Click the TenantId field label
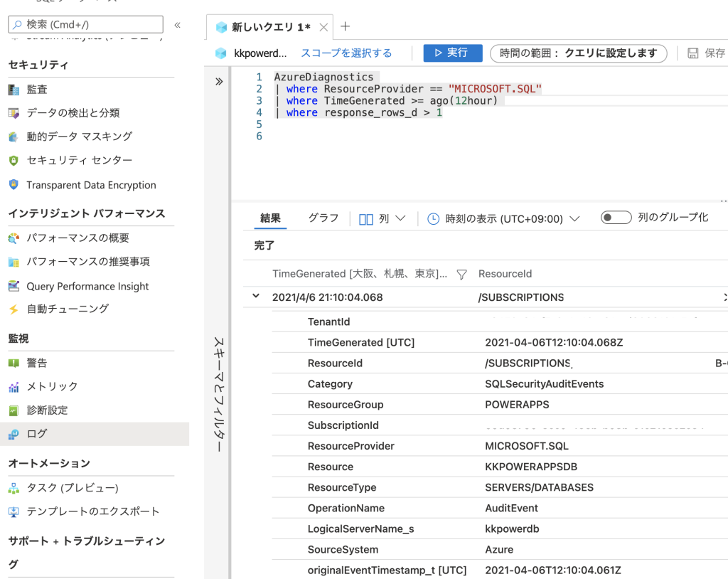This screenshot has width=728, height=579. click(328, 322)
